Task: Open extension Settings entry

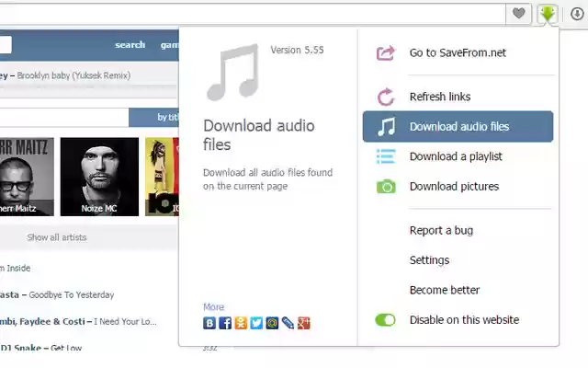Action: (429, 260)
